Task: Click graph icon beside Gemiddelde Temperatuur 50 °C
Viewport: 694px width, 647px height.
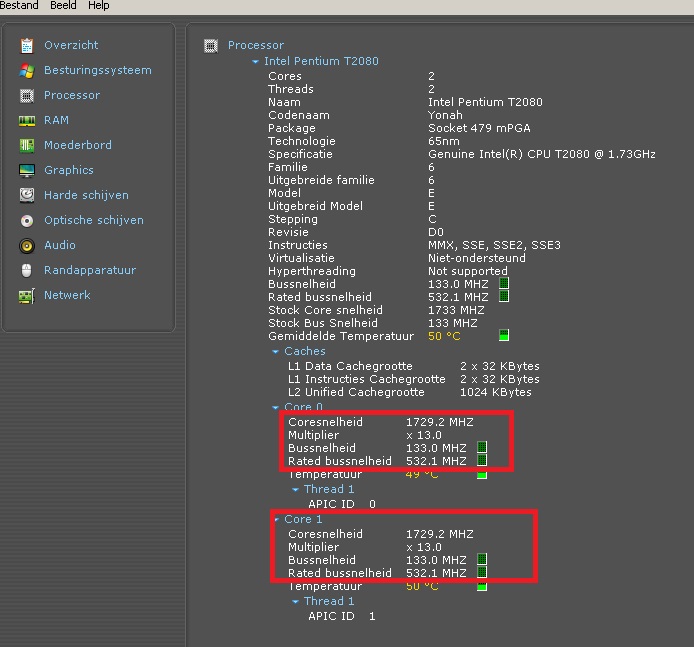Action: pos(504,335)
